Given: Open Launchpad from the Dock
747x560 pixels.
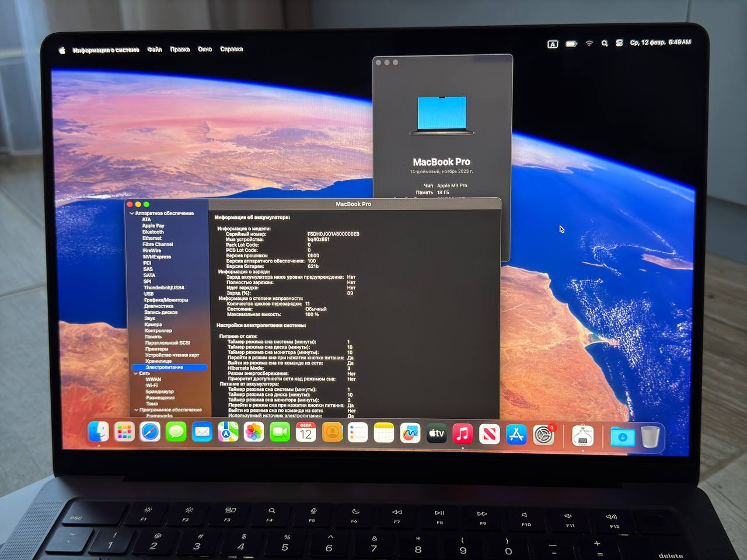Looking at the screenshot, I should click(124, 432).
